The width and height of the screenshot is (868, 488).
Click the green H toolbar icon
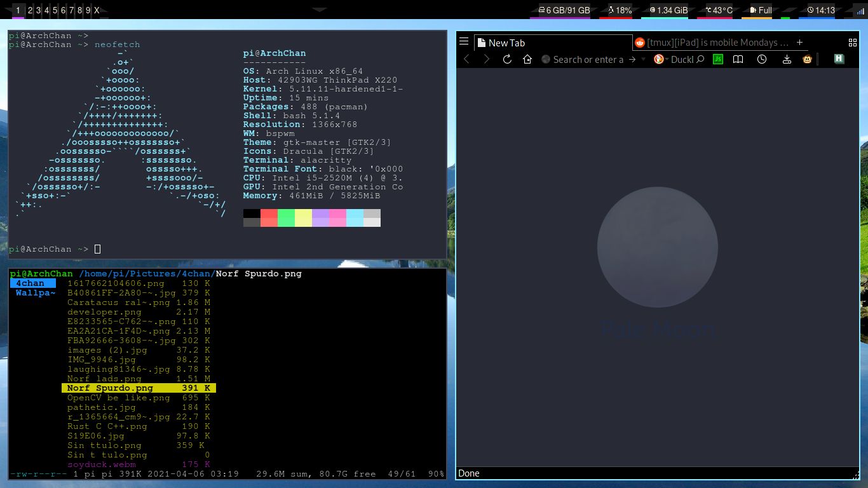point(839,58)
